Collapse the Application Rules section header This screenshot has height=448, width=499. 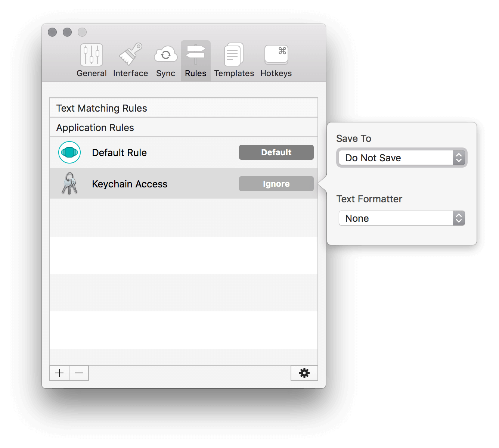click(x=95, y=128)
